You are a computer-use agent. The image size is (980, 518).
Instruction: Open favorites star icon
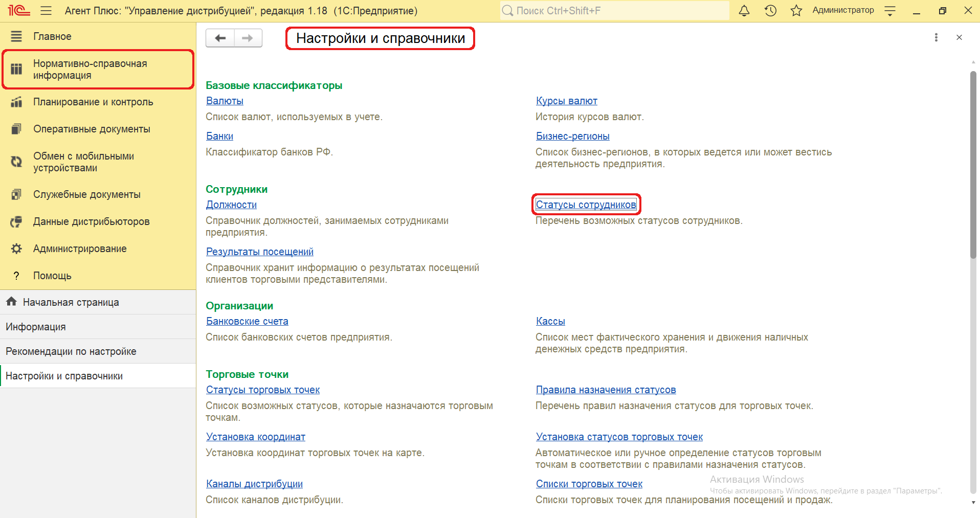[796, 10]
